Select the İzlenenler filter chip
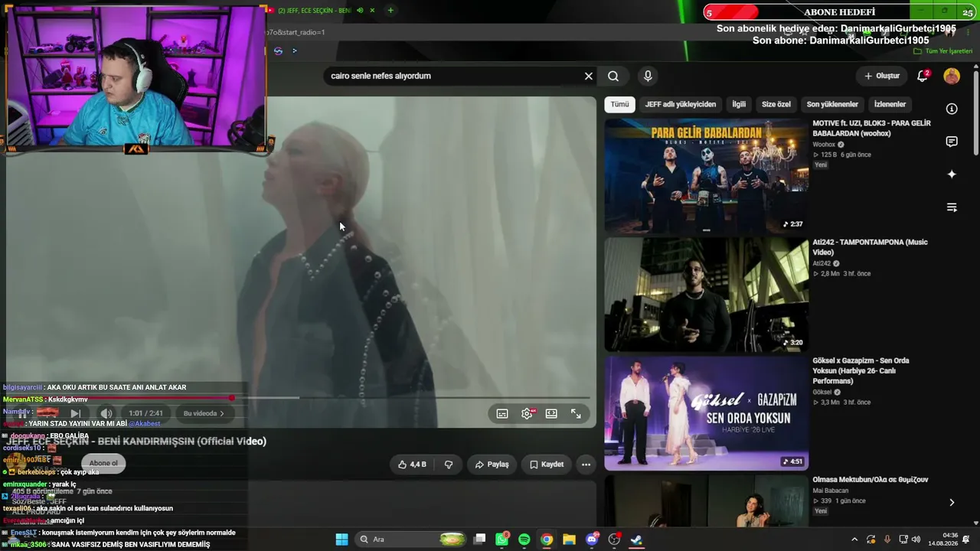The image size is (980, 551). [890, 104]
